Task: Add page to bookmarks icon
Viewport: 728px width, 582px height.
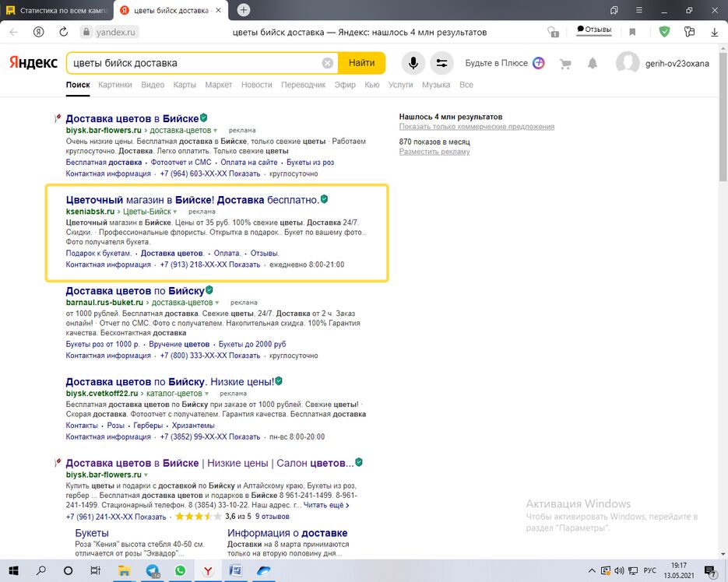Action: pos(632,32)
